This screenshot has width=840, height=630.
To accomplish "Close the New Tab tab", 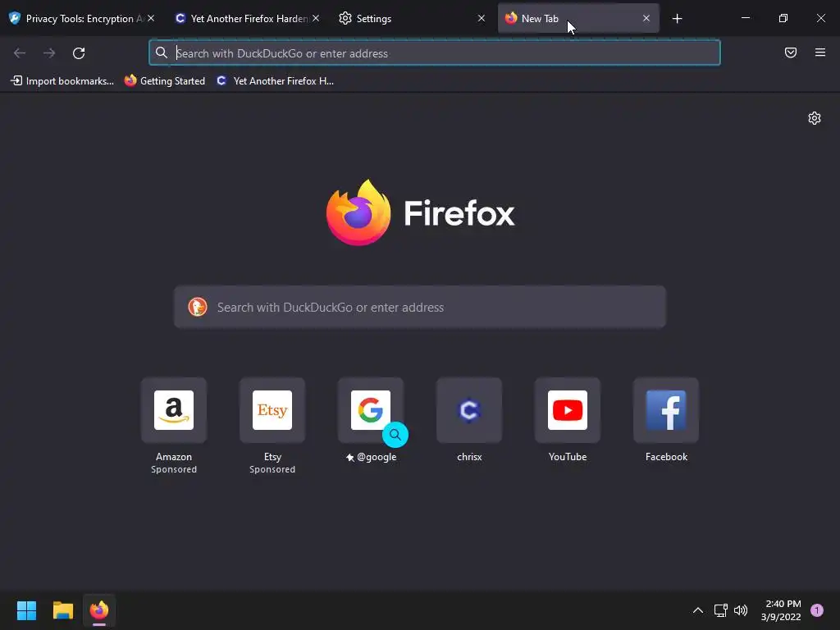I will 646,18.
